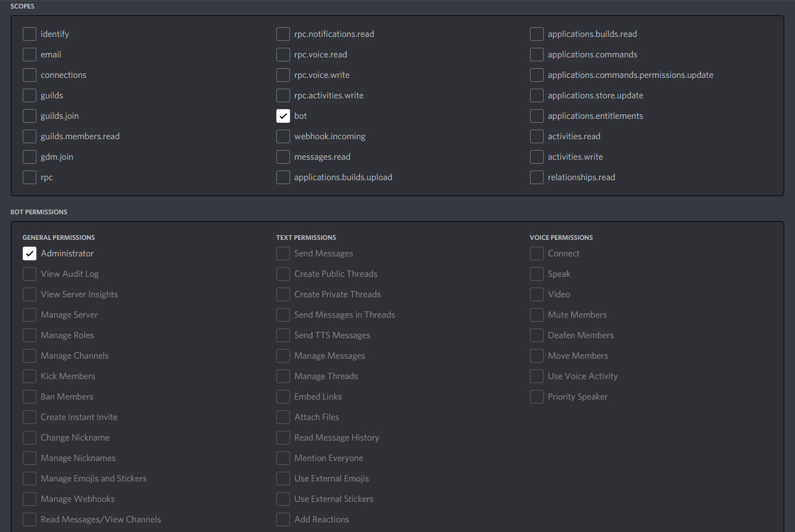Enable the Change Nickname permission

30,438
